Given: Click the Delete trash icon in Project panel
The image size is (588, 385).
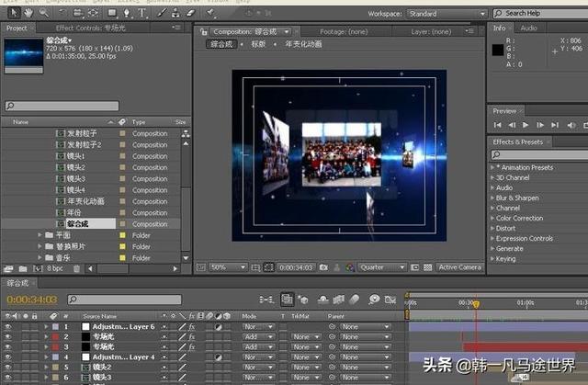Looking at the screenshot, I should pyautogui.click(x=76, y=268).
